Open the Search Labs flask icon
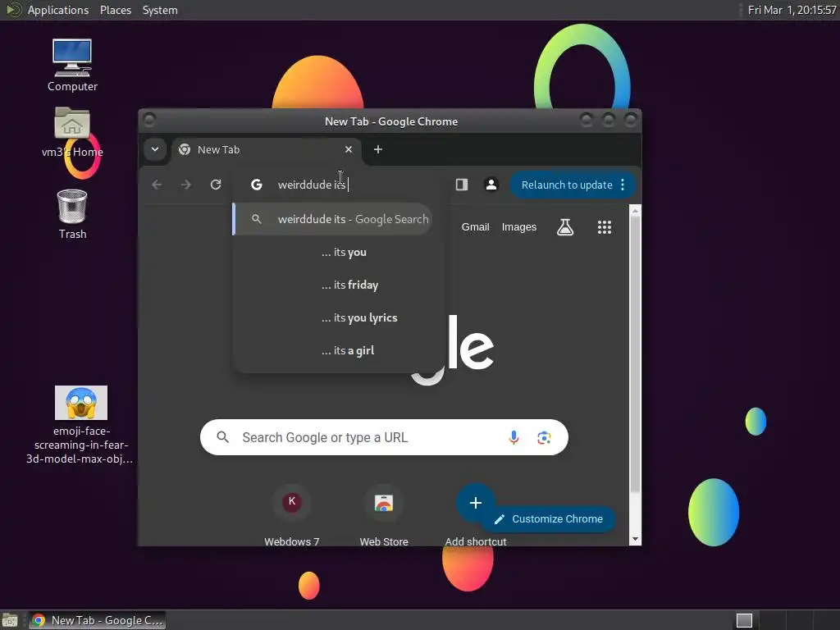 (565, 227)
